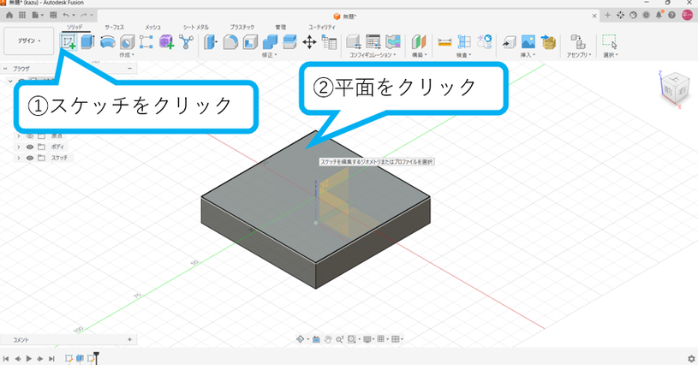Switch to the ソリッド tab
The image size is (698, 365).
[75, 27]
